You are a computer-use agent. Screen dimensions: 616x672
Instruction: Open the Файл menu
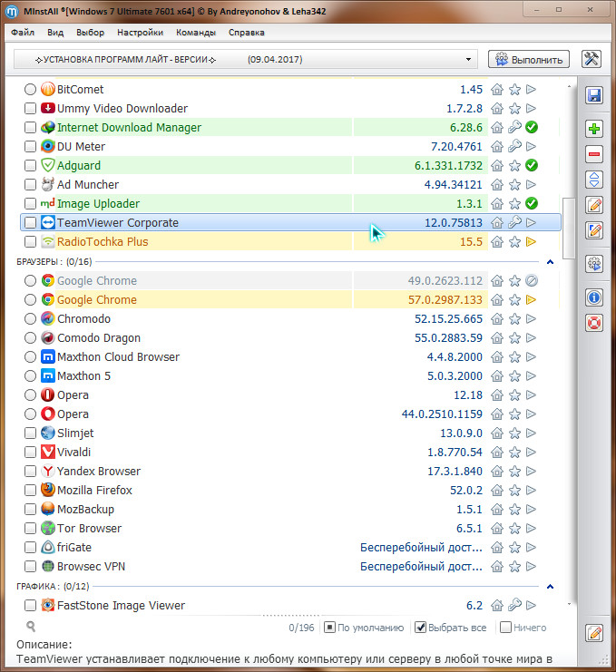[23, 33]
